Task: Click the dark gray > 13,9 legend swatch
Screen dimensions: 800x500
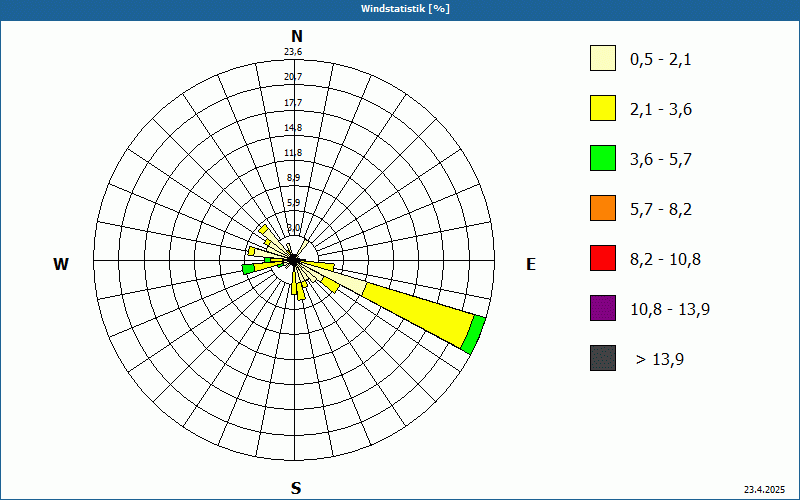Action: point(603,358)
